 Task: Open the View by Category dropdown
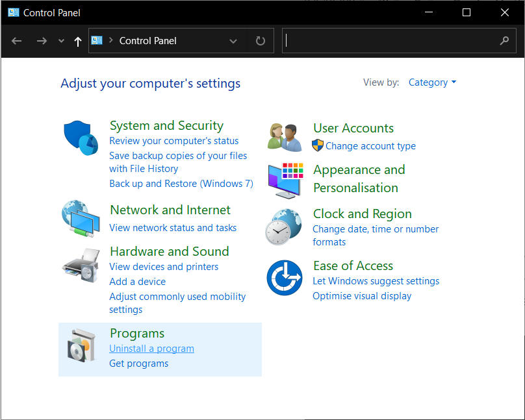[x=432, y=82]
